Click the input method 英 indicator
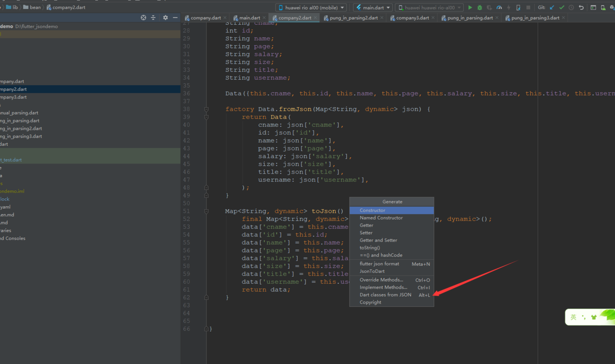Viewport: 615px width, 364px height. [x=573, y=317]
